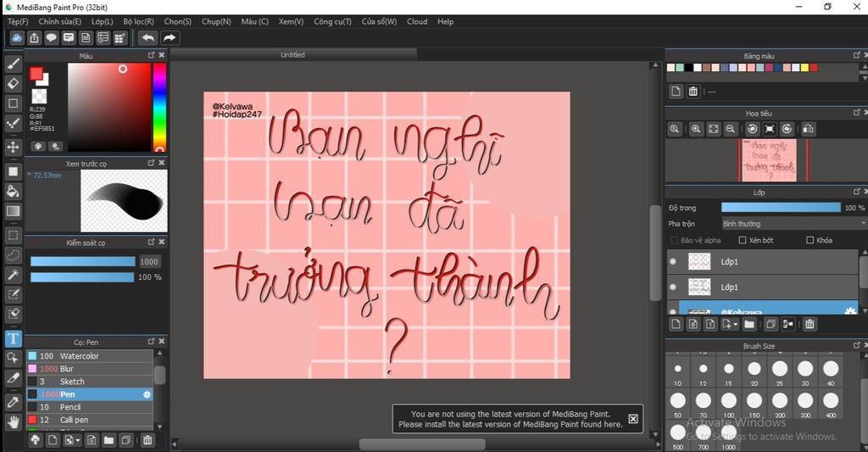Delete the selected brush with trash icon
The image size is (868, 452).
147,440
